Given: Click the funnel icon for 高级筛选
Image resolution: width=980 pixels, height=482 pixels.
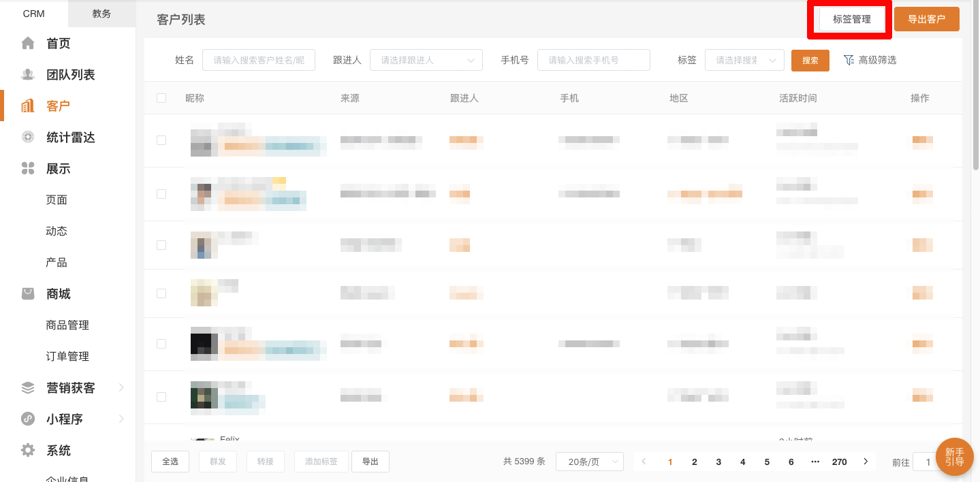Looking at the screenshot, I should coord(849,60).
